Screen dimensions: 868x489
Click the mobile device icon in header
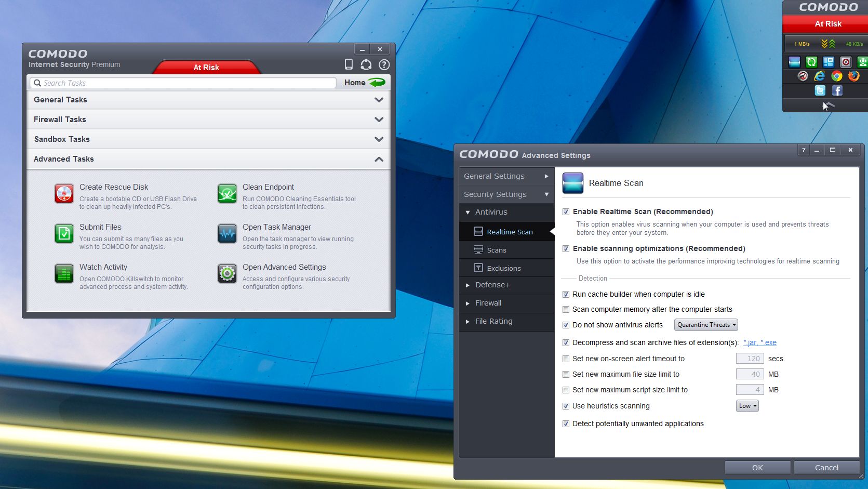pyautogui.click(x=349, y=64)
